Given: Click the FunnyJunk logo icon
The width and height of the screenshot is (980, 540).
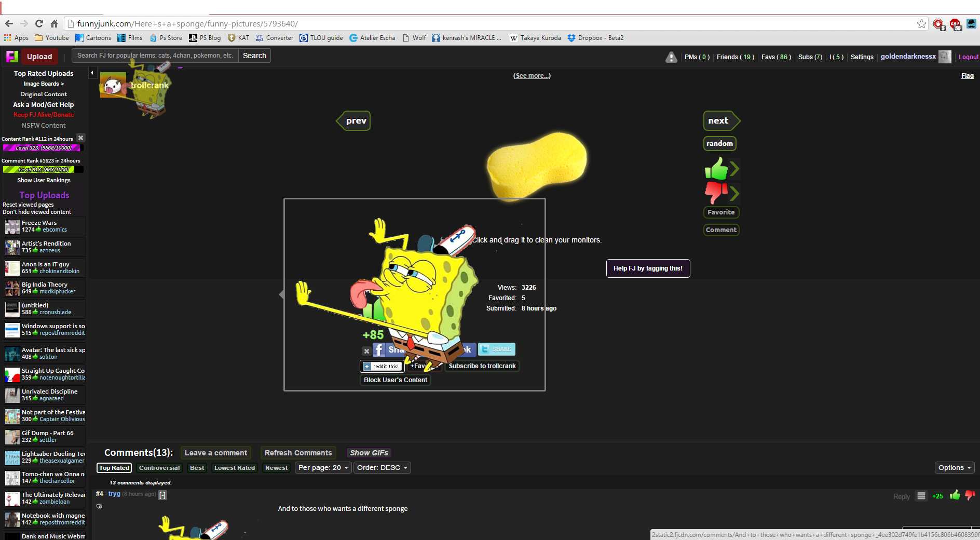Looking at the screenshot, I should click(11, 57).
